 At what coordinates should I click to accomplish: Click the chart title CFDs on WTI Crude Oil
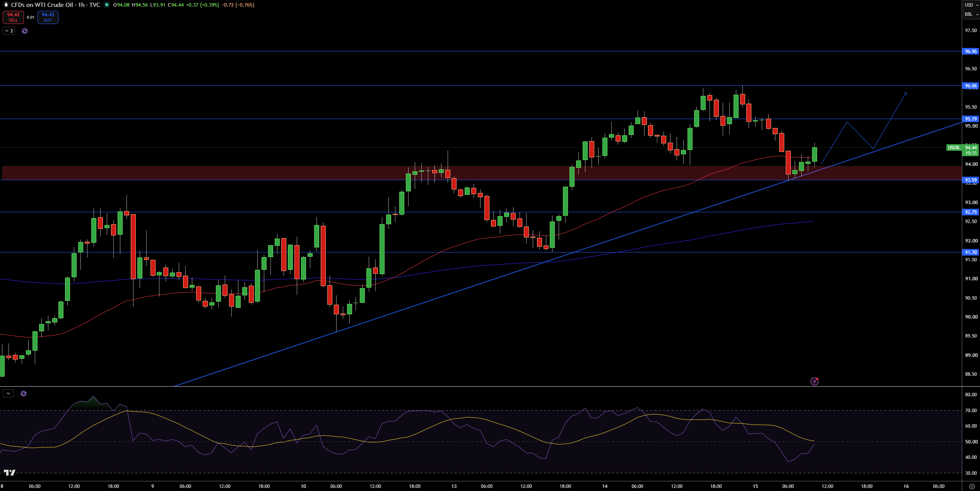pos(42,5)
